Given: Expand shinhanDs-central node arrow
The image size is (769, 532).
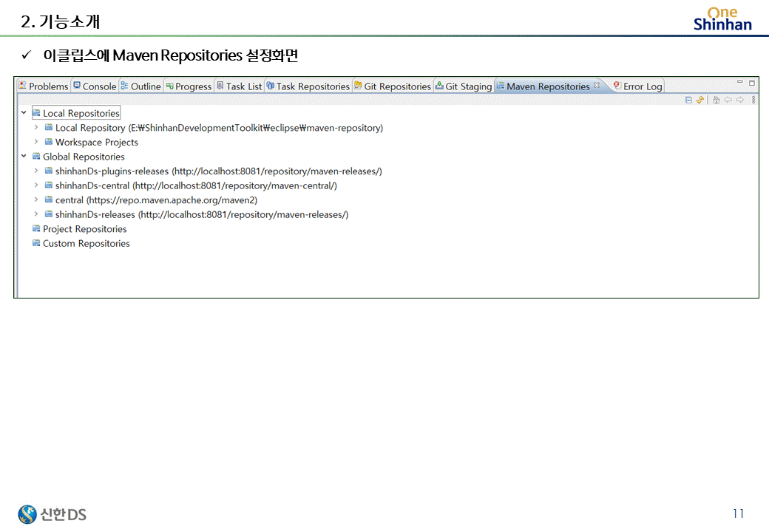Looking at the screenshot, I should [35, 185].
